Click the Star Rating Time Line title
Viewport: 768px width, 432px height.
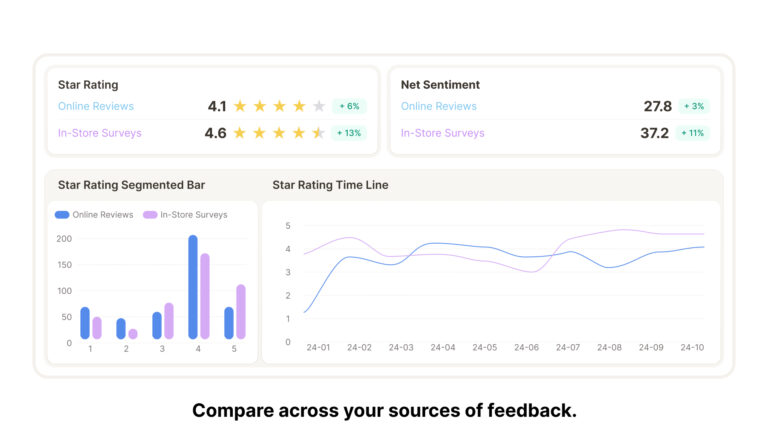[330, 185]
